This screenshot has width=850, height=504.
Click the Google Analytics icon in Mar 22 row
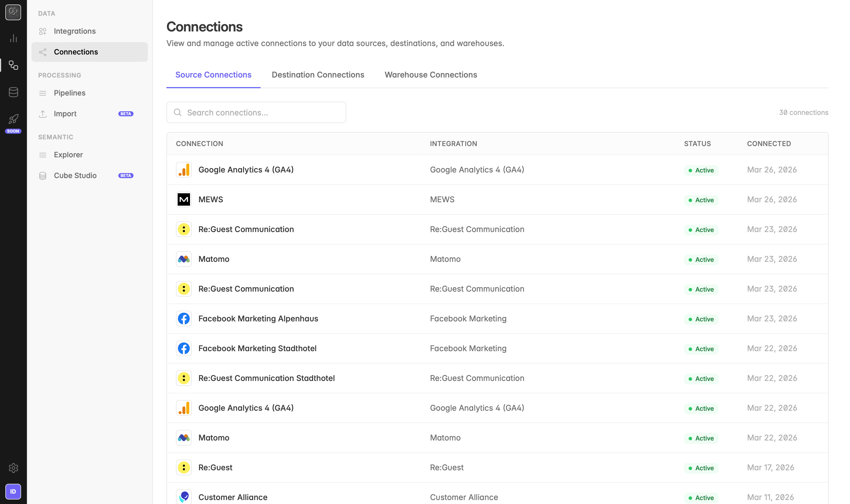click(184, 408)
